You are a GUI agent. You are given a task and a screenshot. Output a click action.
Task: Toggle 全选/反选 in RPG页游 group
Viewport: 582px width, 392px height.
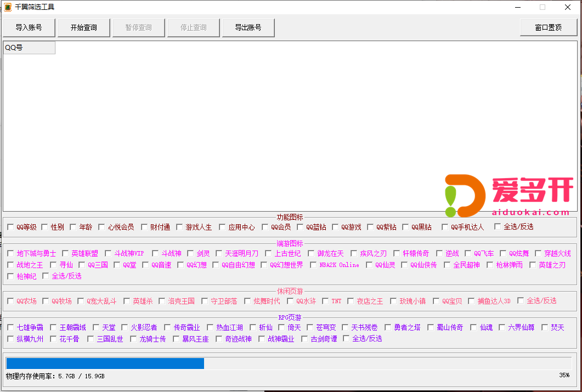[346, 338]
